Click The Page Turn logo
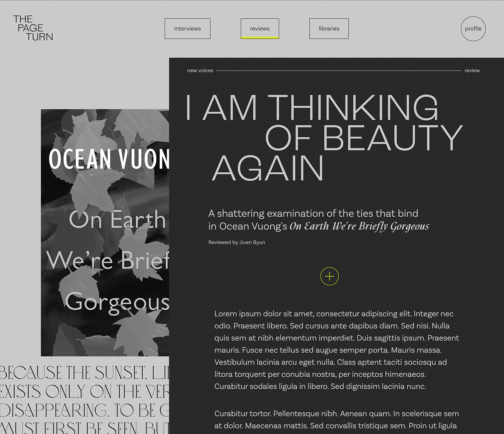 [33, 28]
